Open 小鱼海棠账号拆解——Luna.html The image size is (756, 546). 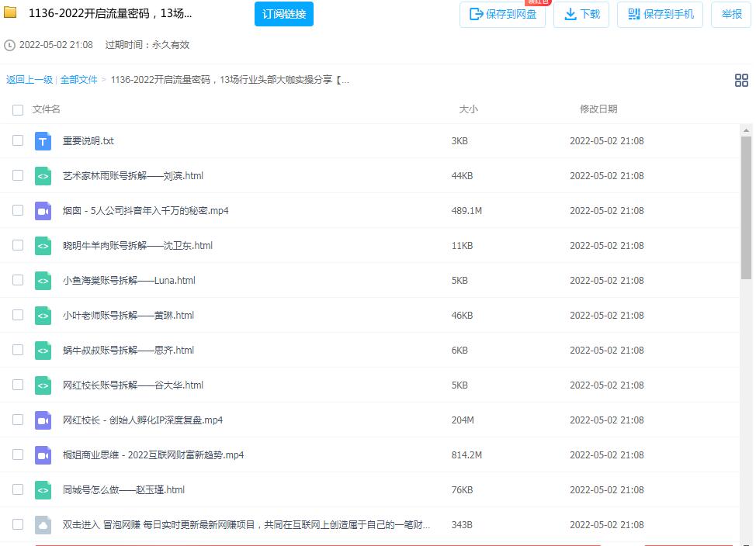[x=129, y=281]
